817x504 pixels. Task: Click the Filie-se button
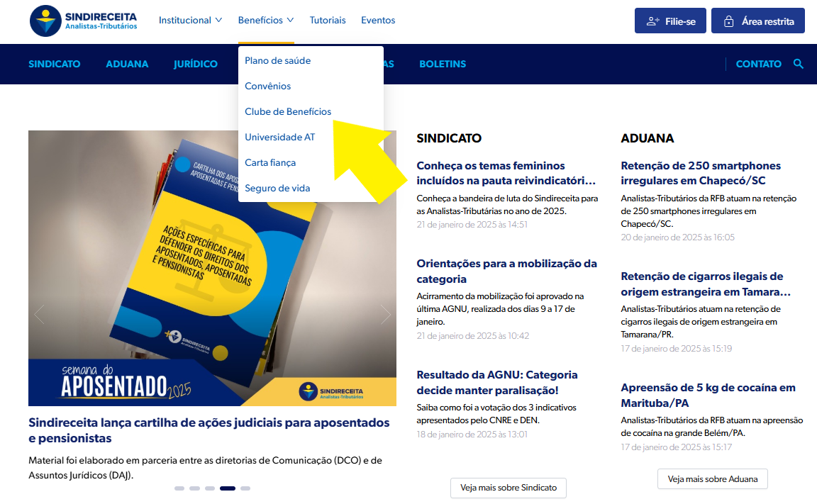click(670, 21)
